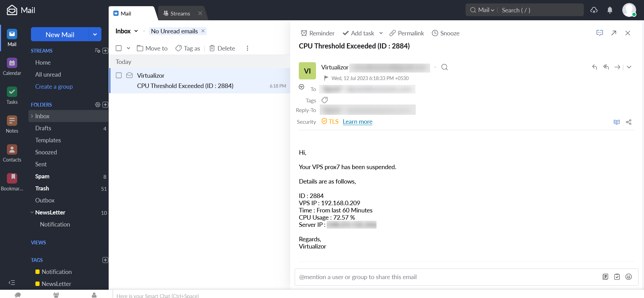Image resolution: width=644 pixels, height=298 pixels.
Task: Add a new folder with plus icon
Action: [x=105, y=104]
